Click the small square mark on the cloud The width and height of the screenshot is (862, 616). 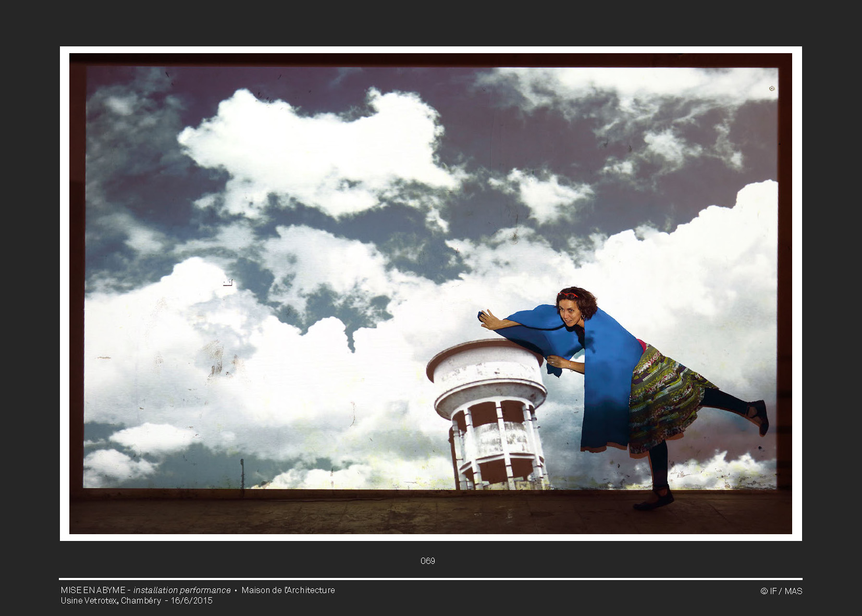click(227, 283)
